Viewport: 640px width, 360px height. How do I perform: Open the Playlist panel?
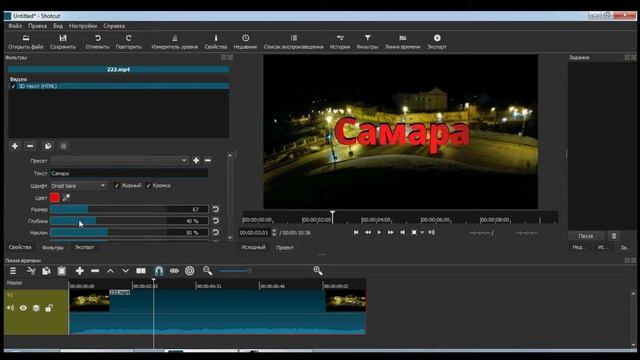tap(293, 42)
